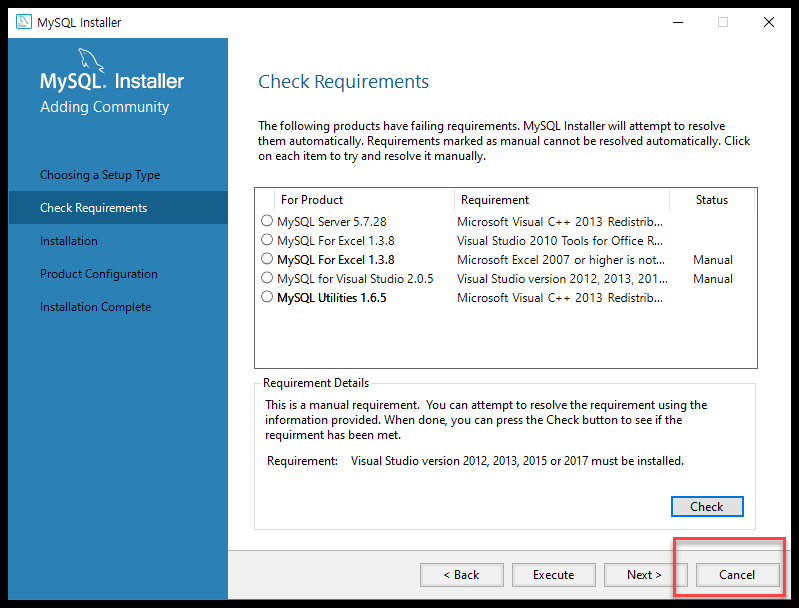Click the Execute button
Image resolution: width=799 pixels, height=608 pixels.
coord(553,575)
